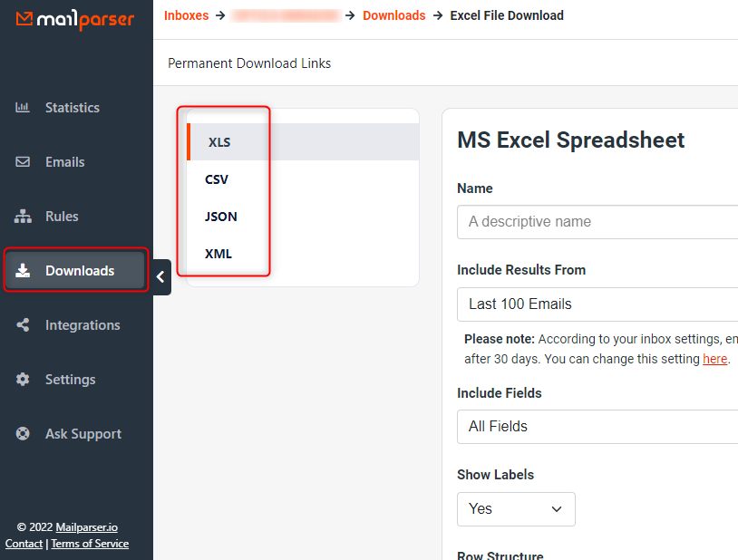The width and height of the screenshot is (738, 560).
Task: Open Rules using its sidebar icon
Action: [x=22, y=216]
